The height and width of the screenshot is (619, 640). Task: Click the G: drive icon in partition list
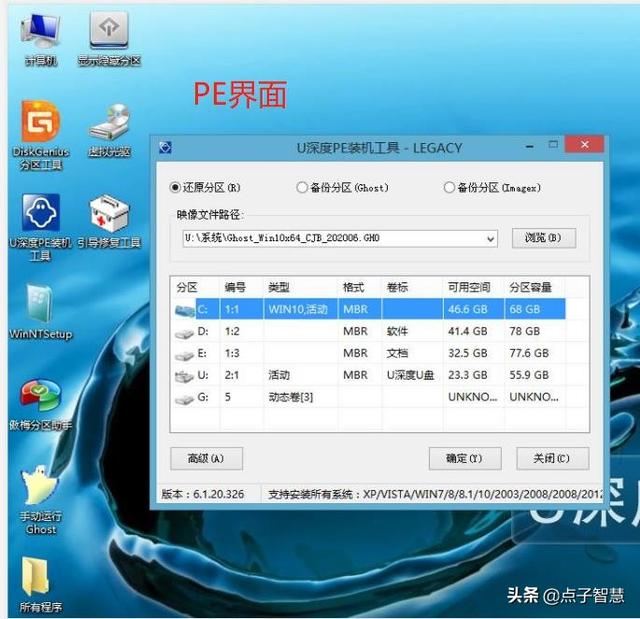point(184,399)
